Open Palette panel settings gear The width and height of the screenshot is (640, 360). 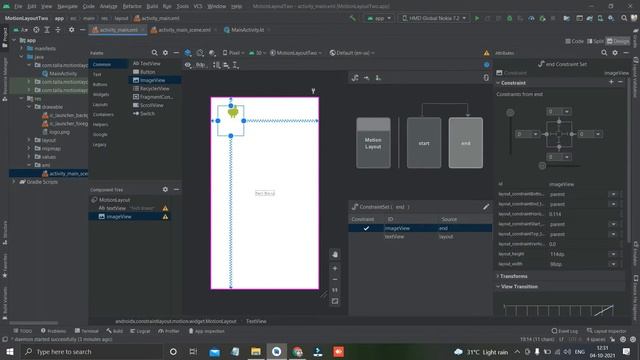tap(165, 53)
